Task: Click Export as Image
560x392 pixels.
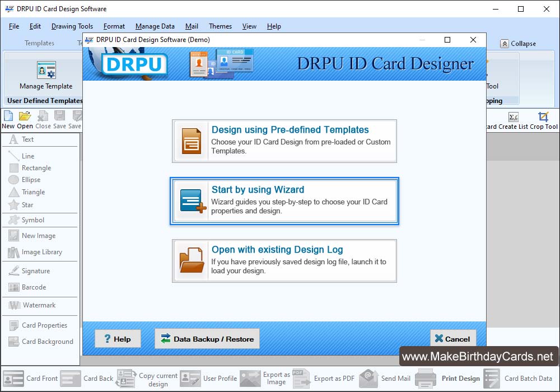Action: coord(265,379)
